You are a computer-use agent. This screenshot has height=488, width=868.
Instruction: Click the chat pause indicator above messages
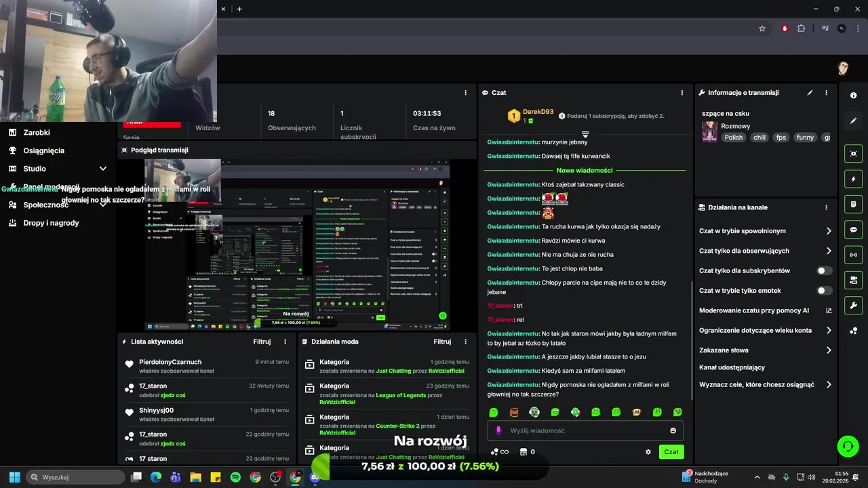(x=585, y=134)
